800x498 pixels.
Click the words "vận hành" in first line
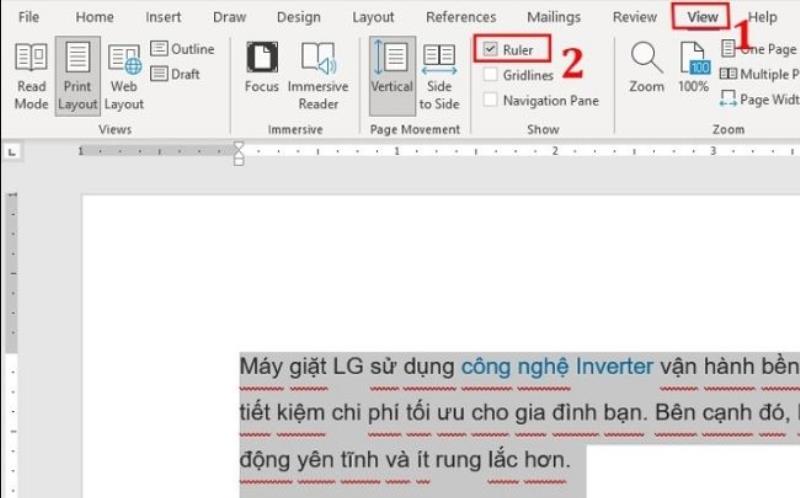[705, 367]
